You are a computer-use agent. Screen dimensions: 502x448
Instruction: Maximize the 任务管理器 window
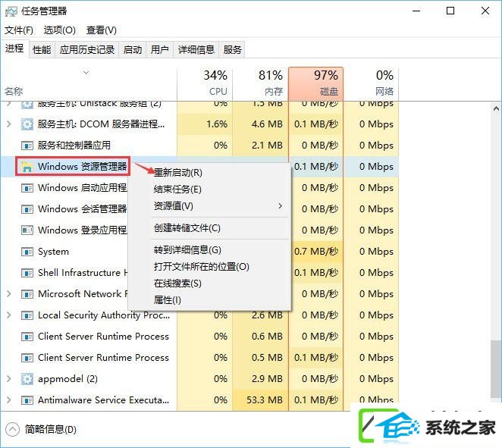450,11
